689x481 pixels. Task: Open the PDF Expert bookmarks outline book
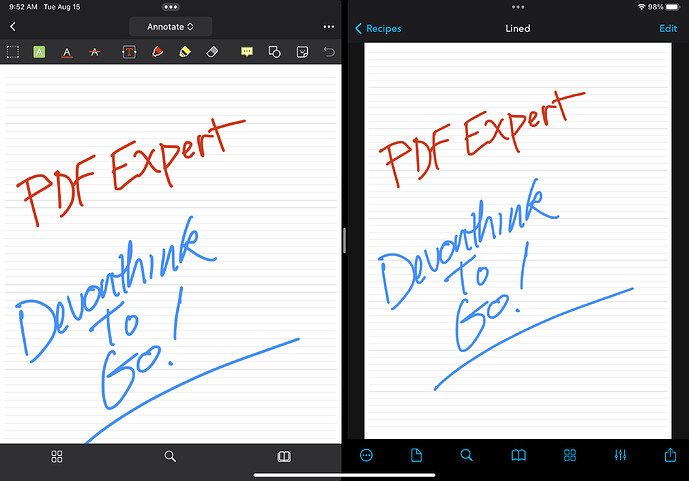(284, 456)
